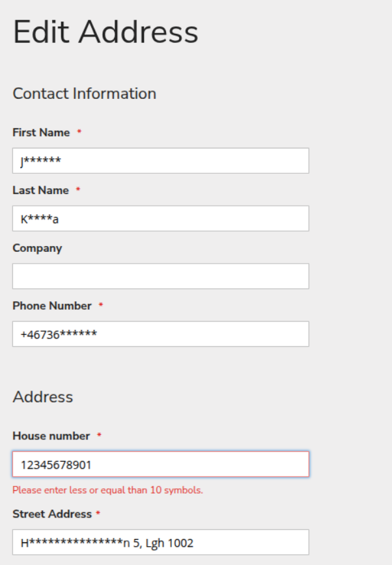Click the House number label

pyautogui.click(x=51, y=435)
